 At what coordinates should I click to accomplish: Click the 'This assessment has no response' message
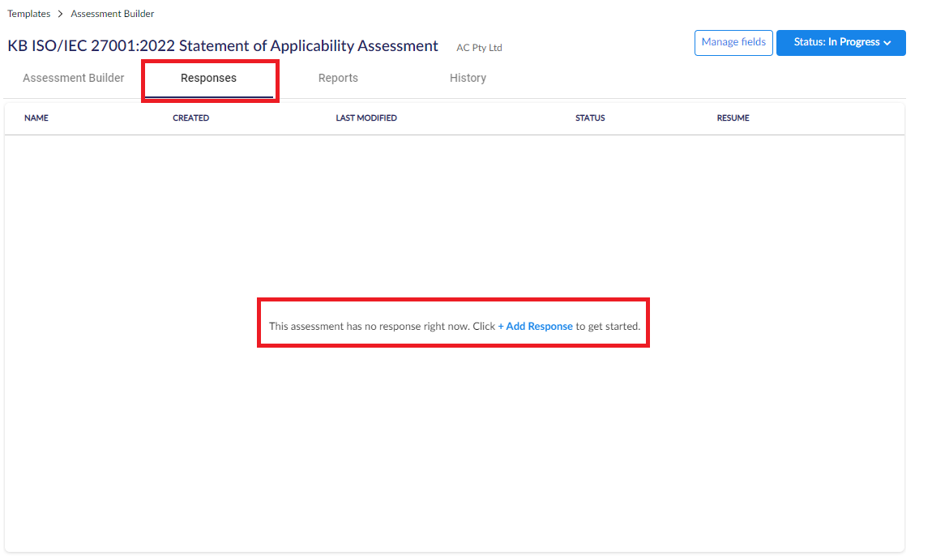click(x=381, y=327)
